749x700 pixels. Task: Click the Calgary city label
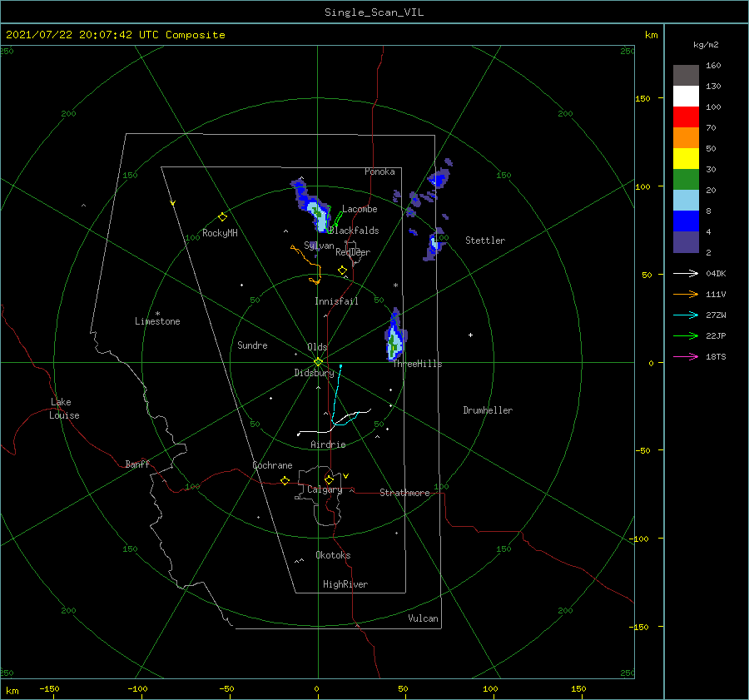(325, 489)
